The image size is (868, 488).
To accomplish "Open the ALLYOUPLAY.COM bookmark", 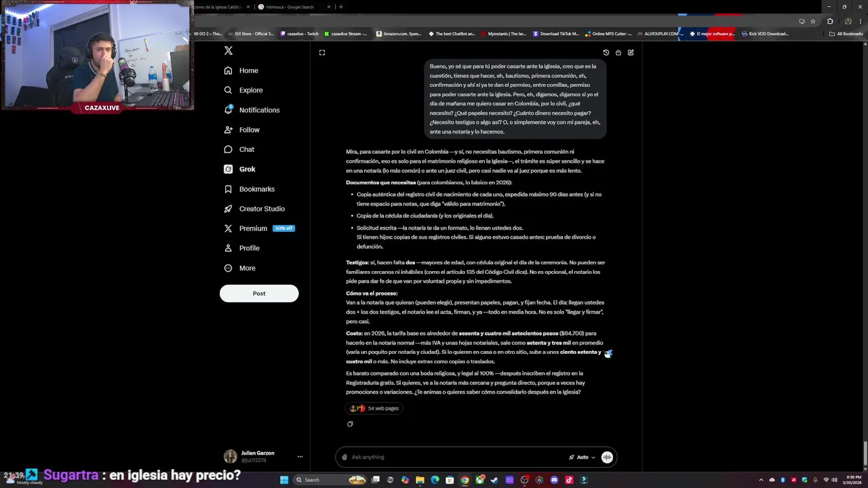I will click(659, 33).
